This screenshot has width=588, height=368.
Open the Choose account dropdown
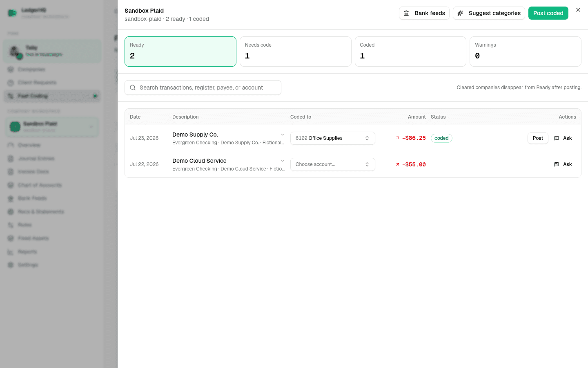coord(332,164)
